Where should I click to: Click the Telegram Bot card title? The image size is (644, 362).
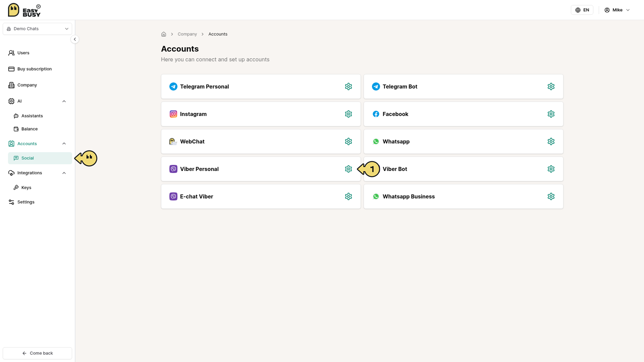(400, 86)
